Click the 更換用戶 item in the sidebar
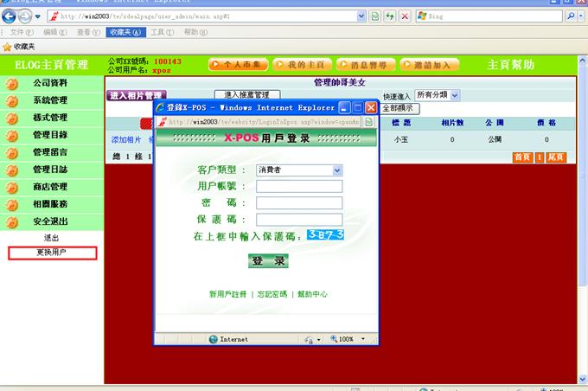 [52, 253]
